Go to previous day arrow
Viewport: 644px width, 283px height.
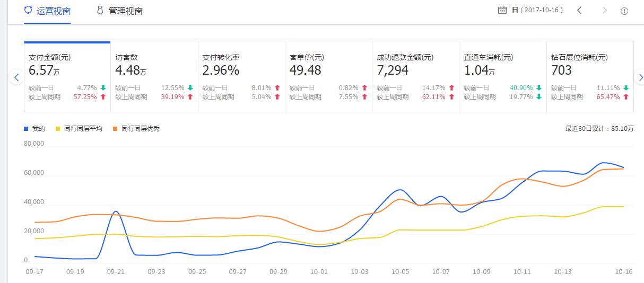[579, 11]
